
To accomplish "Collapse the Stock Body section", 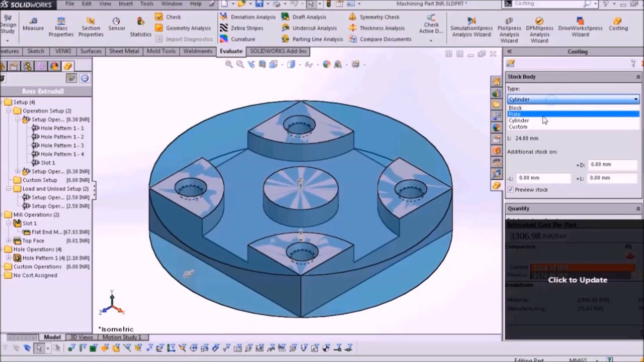I will [638, 77].
